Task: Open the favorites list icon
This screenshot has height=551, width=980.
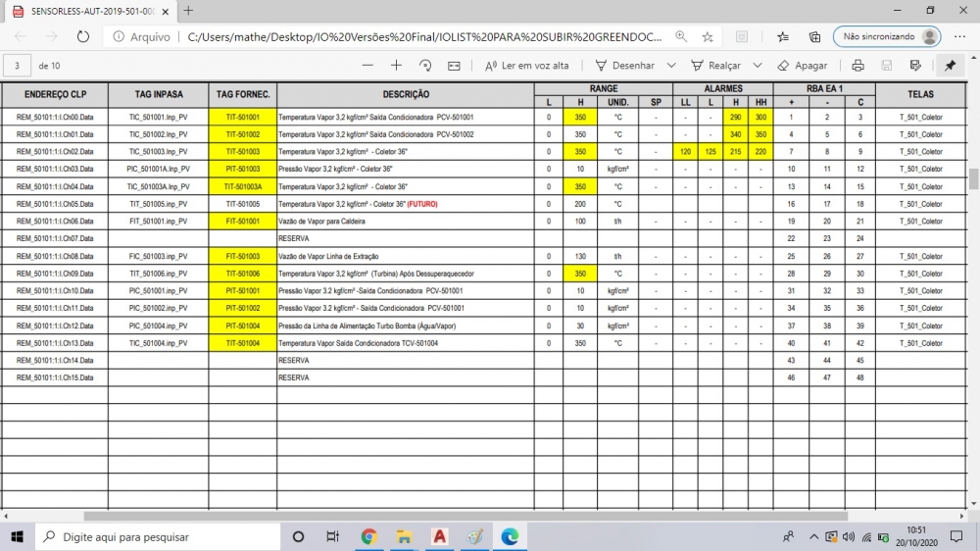Action: 782,36
